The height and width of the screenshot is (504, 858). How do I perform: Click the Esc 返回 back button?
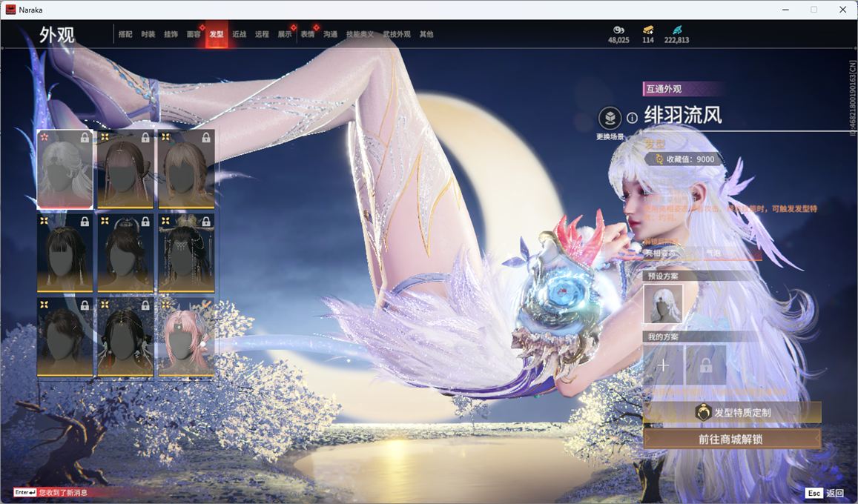(825, 493)
